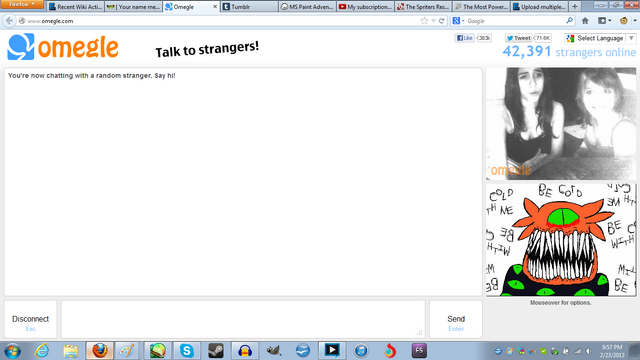Open search engine selector dropdown
This screenshot has width=640, height=360.
click(x=458, y=21)
